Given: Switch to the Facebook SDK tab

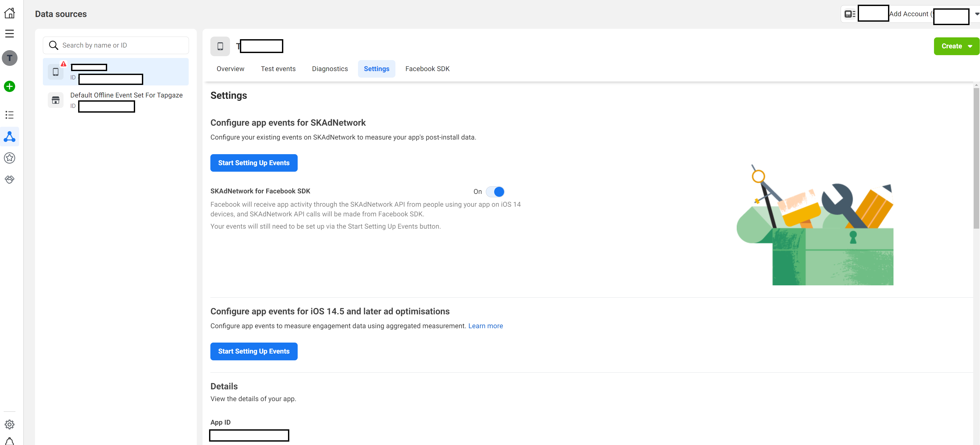Looking at the screenshot, I should pos(427,69).
